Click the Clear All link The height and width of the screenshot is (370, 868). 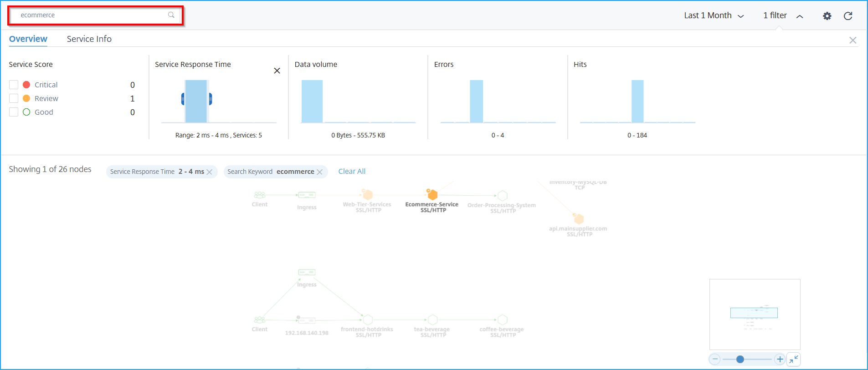(352, 172)
